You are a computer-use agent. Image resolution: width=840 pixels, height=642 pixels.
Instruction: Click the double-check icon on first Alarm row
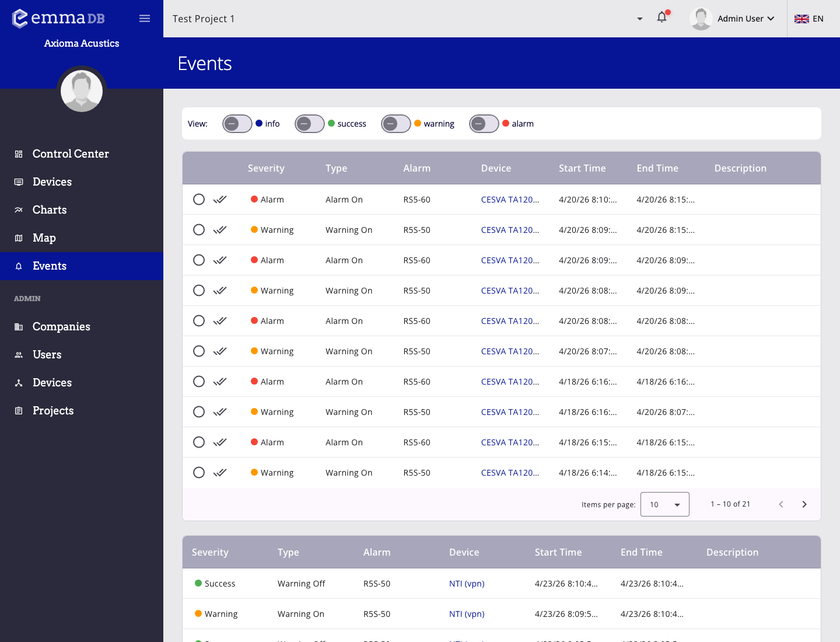219,200
